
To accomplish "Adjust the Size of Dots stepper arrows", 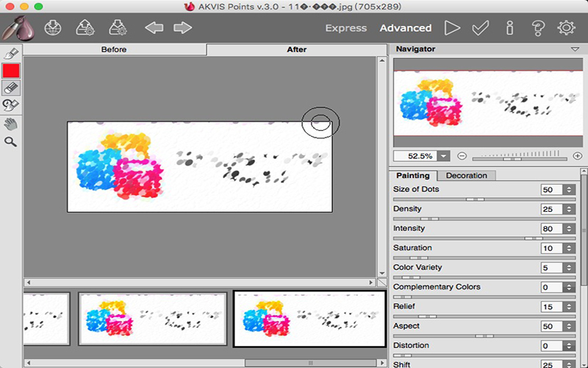I will [x=569, y=190].
